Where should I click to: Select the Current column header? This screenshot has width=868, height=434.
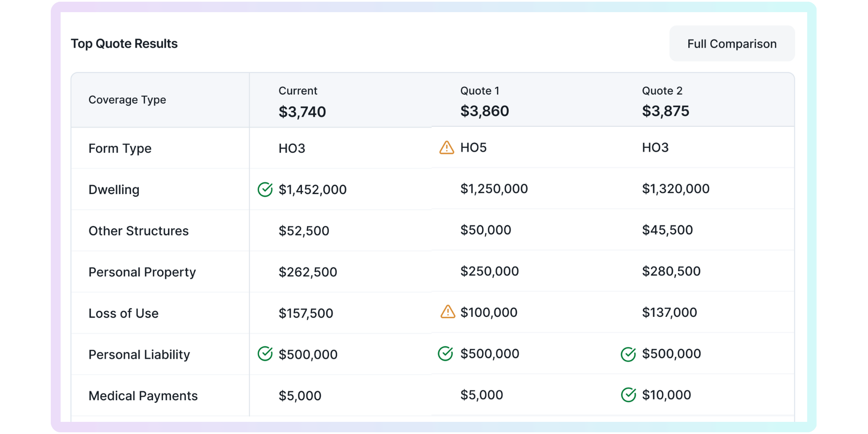point(298,91)
